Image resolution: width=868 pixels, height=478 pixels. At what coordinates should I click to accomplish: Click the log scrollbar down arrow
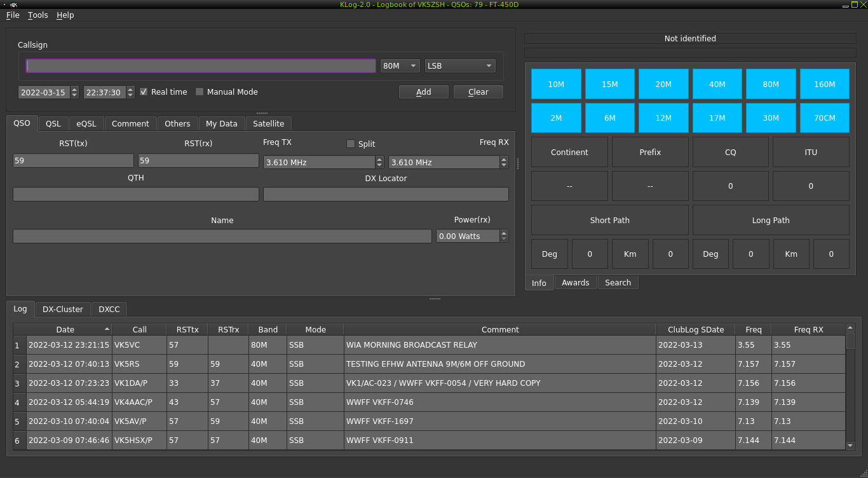(x=851, y=446)
